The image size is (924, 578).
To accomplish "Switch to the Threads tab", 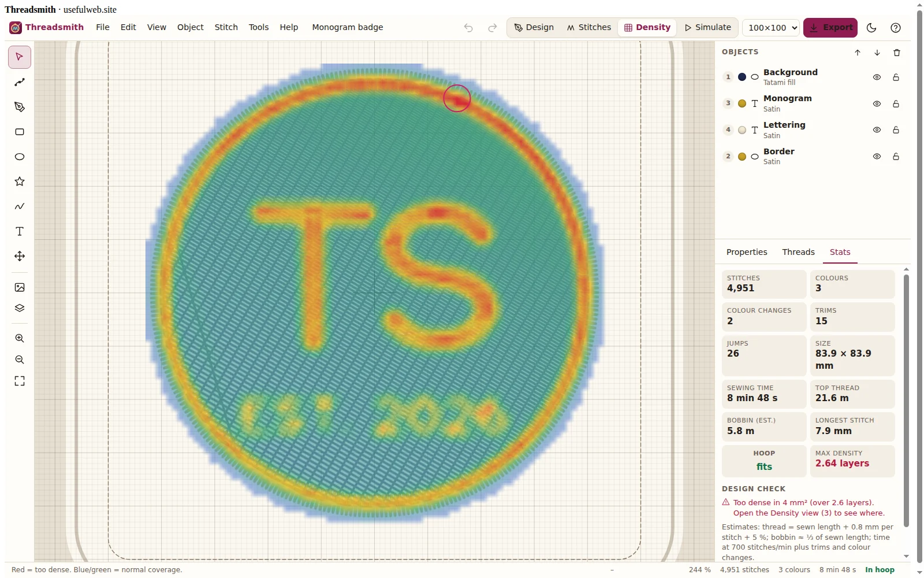I will 798,252.
